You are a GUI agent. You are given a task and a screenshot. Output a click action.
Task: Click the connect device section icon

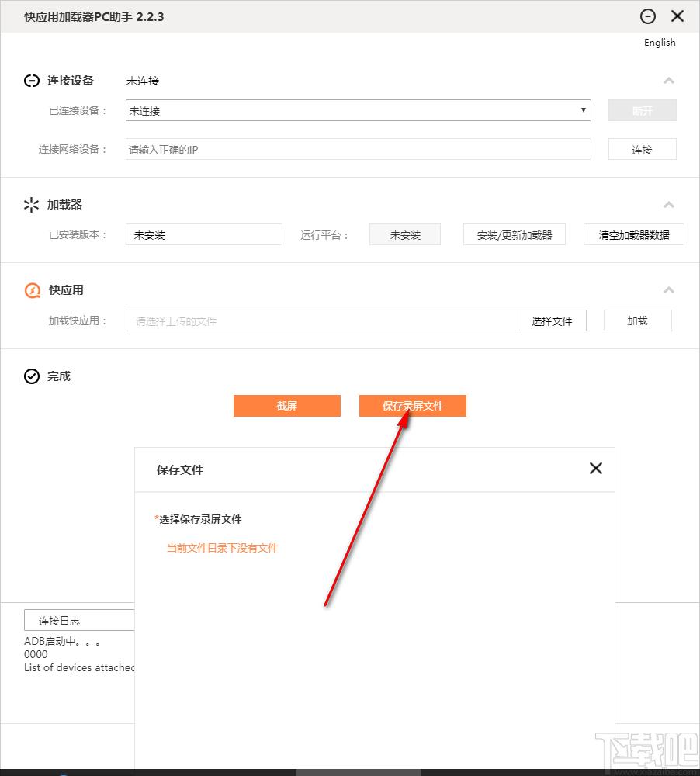32,81
